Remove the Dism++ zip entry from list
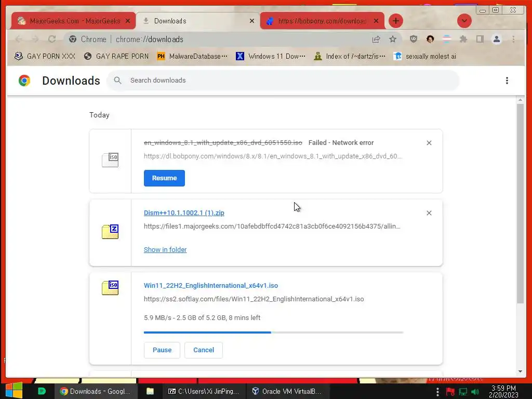 pos(429,213)
